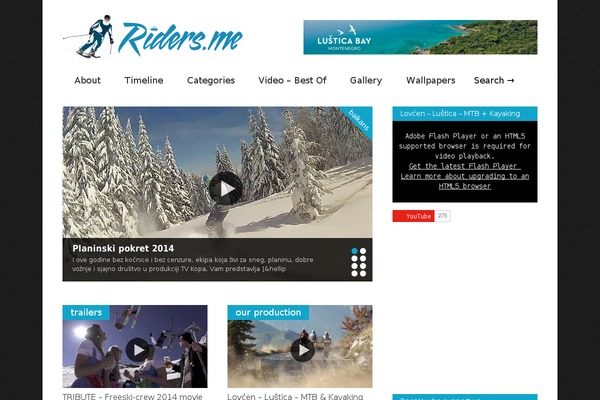Open the our production category label

268,312
